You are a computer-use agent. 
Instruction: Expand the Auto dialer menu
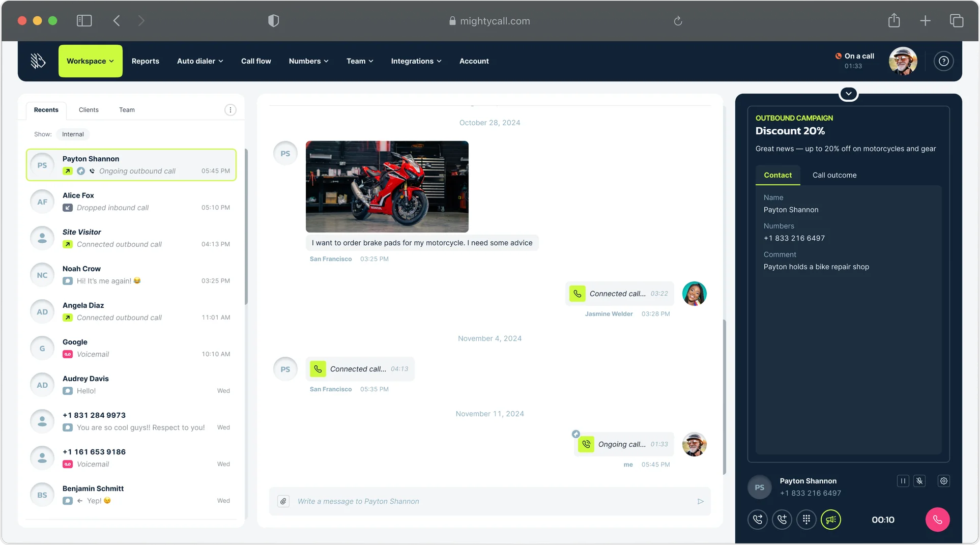point(200,61)
